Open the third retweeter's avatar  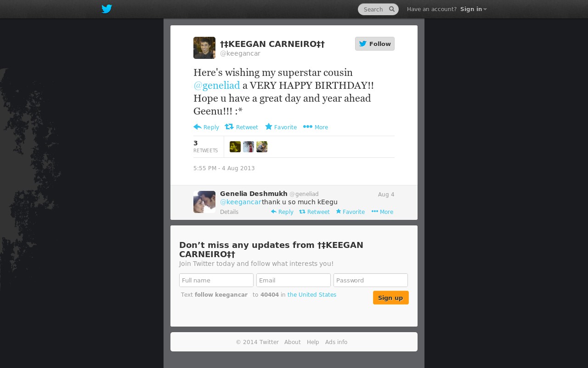pyautogui.click(x=262, y=147)
